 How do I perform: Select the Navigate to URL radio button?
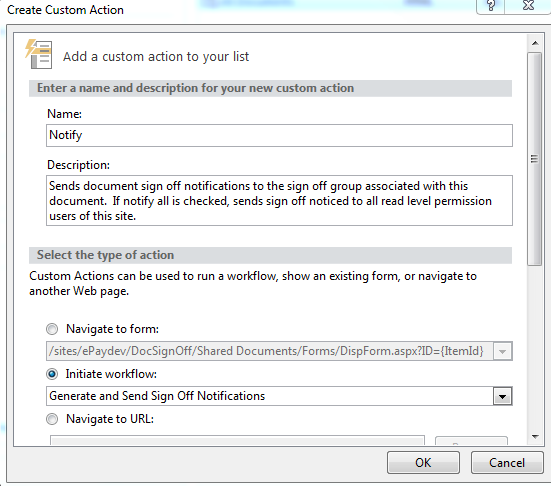[x=52, y=419]
